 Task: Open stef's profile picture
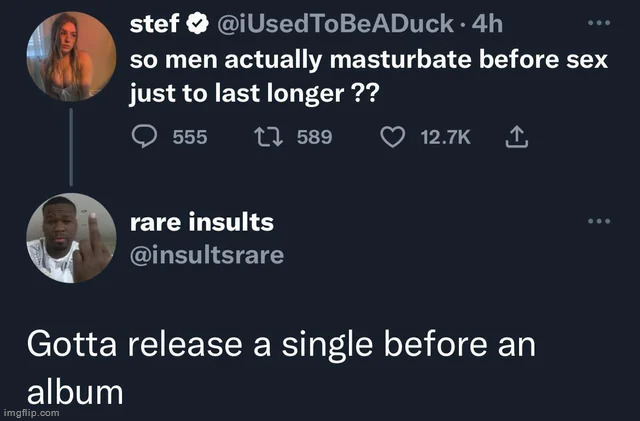click(71, 56)
